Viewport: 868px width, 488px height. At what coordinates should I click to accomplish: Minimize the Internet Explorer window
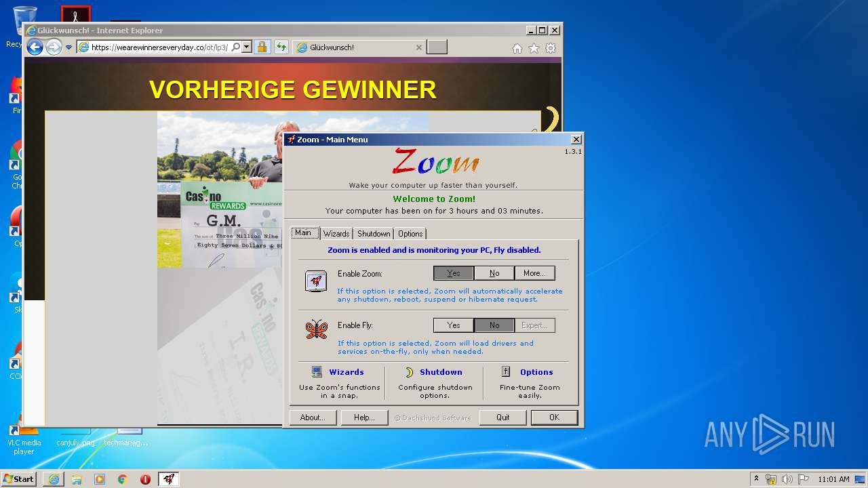531,30
